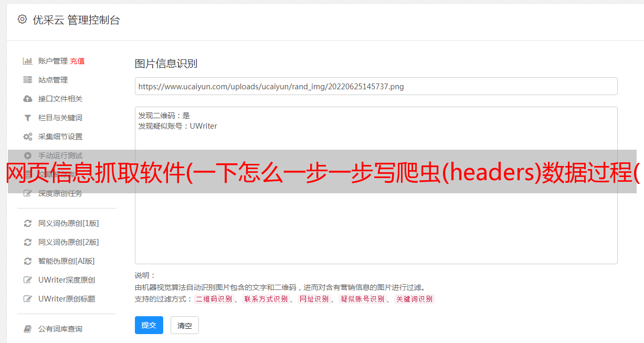Click the 优采云 管理控制台 title text
Image resolution: width=644 pixels, height=343 pixels.
[x=76, y=20]
